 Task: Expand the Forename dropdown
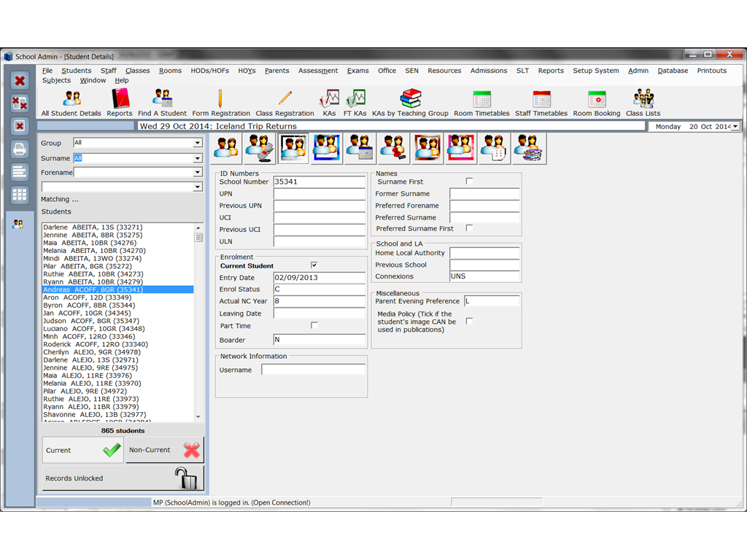197,172
